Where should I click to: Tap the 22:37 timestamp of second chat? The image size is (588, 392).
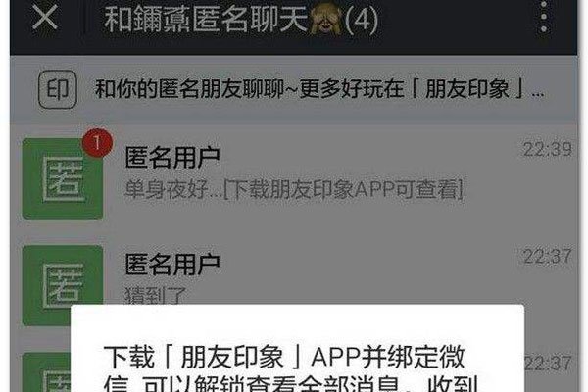(547, 257)
